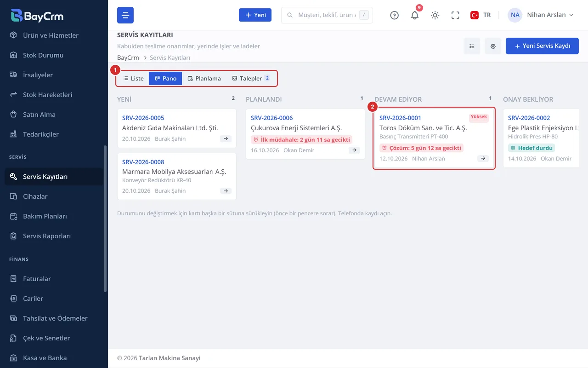Switch to Liste tab
Viewport: 588px width, 368px height.
coord(133,78)
